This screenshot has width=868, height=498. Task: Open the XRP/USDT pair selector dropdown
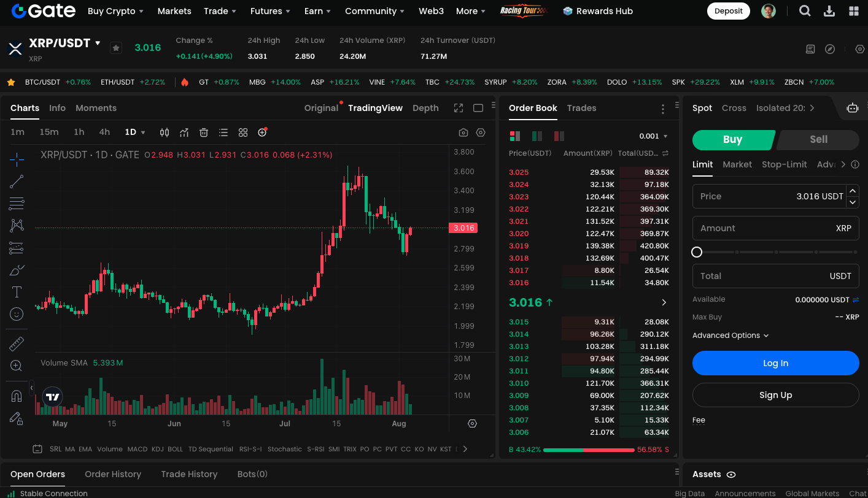pos(98,43)
